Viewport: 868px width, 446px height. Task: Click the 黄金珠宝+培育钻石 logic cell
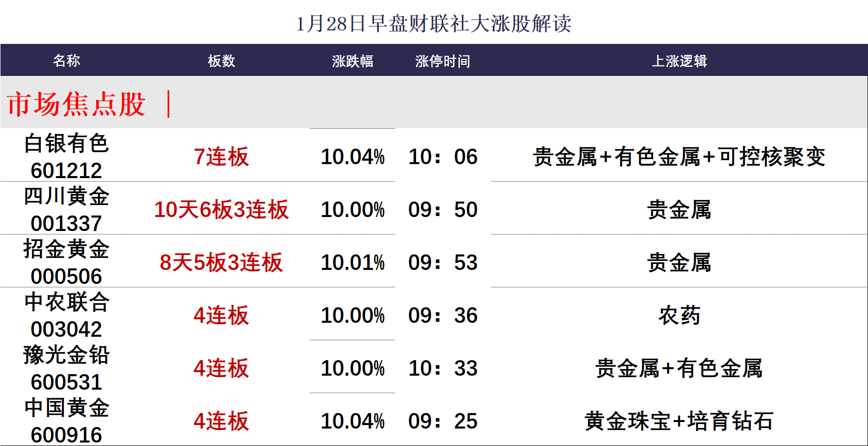679,421
